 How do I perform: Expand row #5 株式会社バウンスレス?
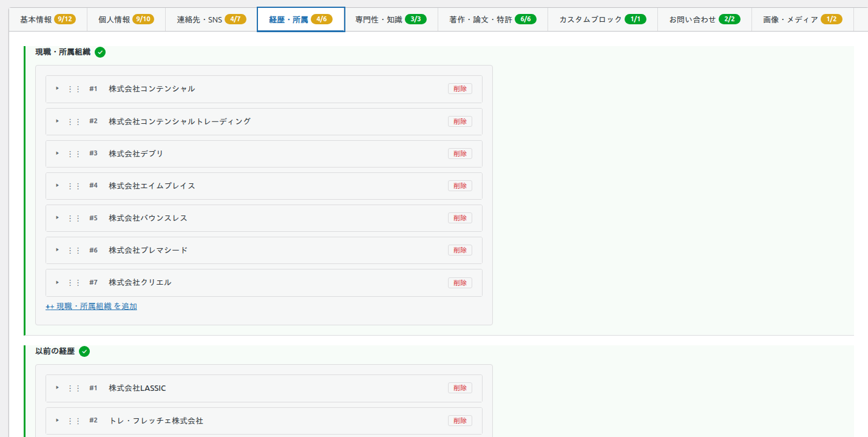[x=58, y=217]
